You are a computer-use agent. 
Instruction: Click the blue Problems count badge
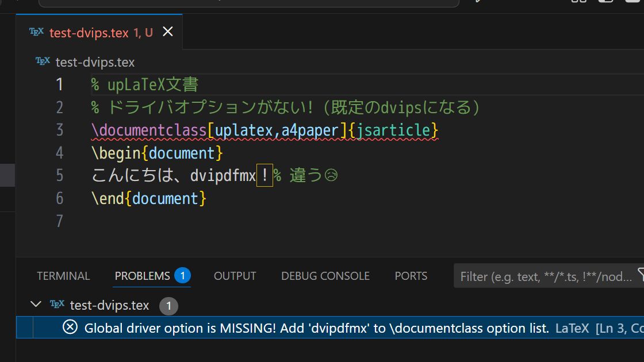pos(182,275)
